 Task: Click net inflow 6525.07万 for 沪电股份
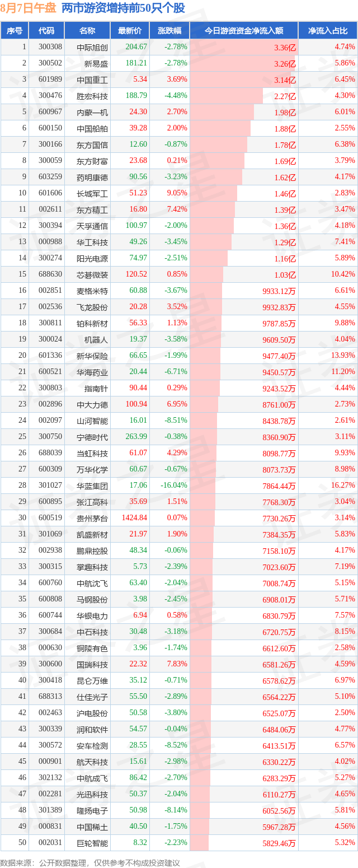point(279,713)
